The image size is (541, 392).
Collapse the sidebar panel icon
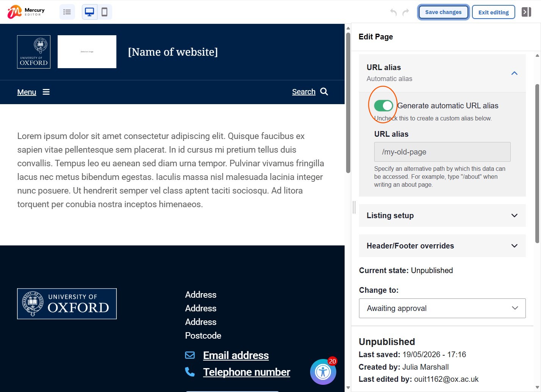[x=527, y=12]
